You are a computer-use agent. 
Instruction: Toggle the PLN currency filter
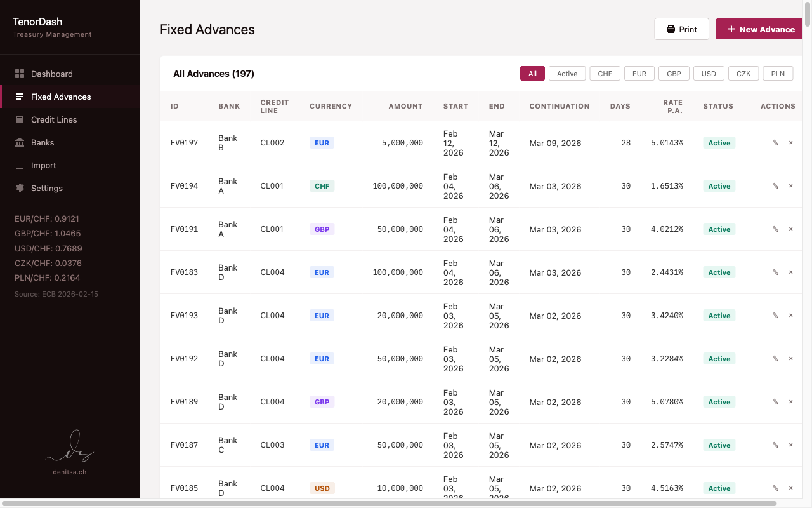tap(778, 73)
